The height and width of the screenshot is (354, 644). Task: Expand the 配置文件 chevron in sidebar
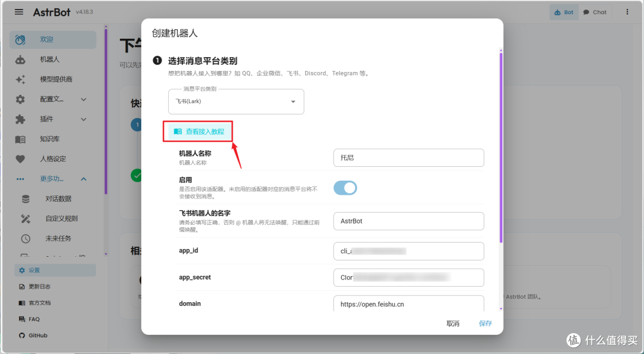coord(84,100)
